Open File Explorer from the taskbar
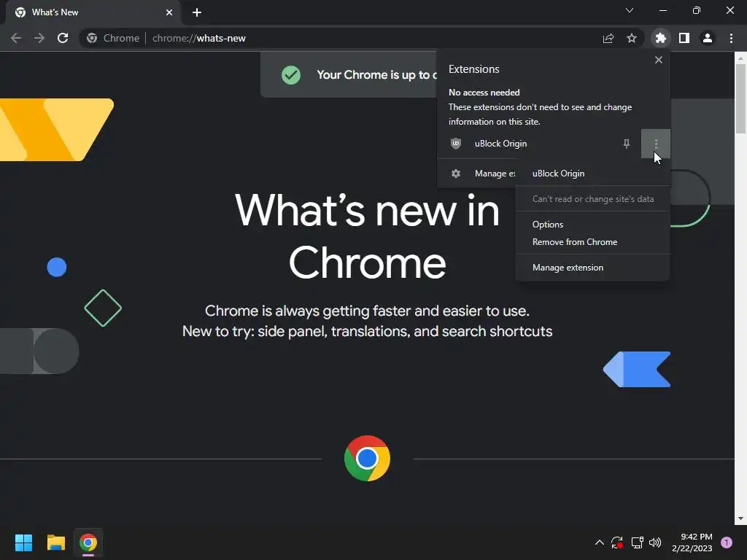 tap(55, 542)
